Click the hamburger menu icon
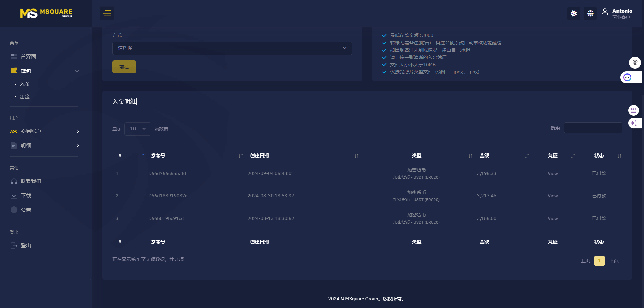644x308 pixels. pos(107,13)
